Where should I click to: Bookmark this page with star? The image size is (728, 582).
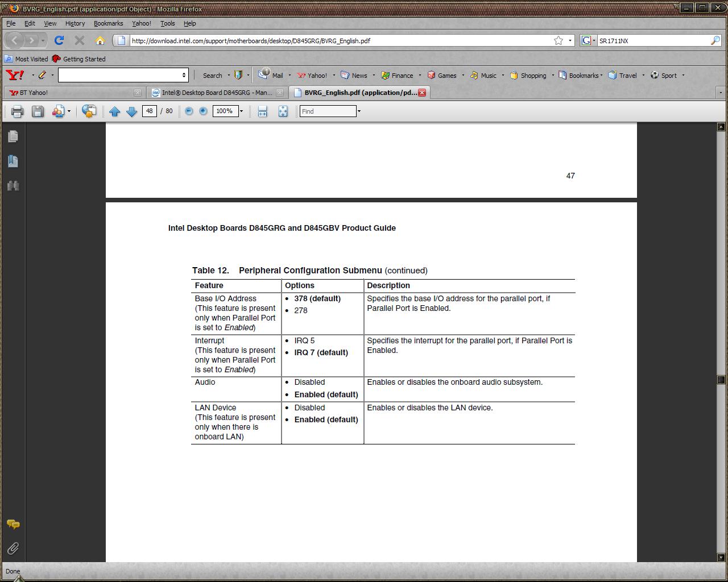(559, 40)
